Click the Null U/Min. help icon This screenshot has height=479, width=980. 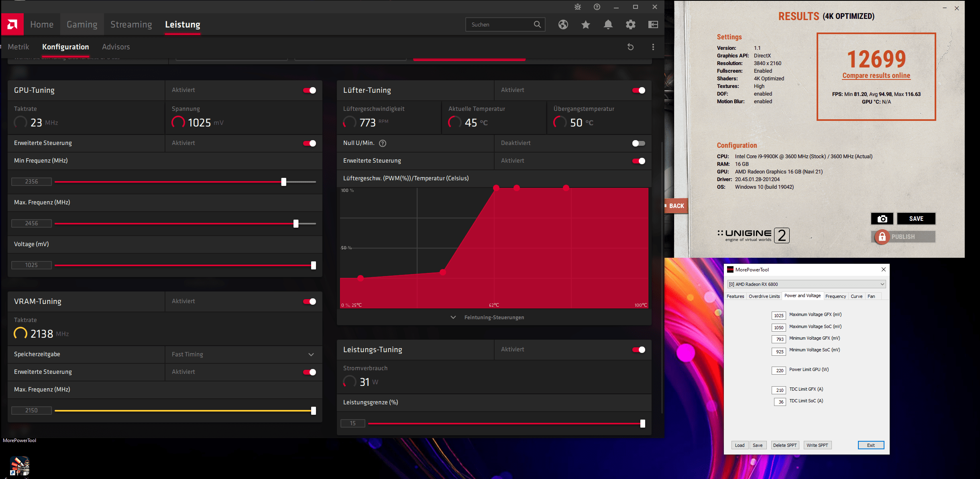pyautogui.click(x=383, y=143)
